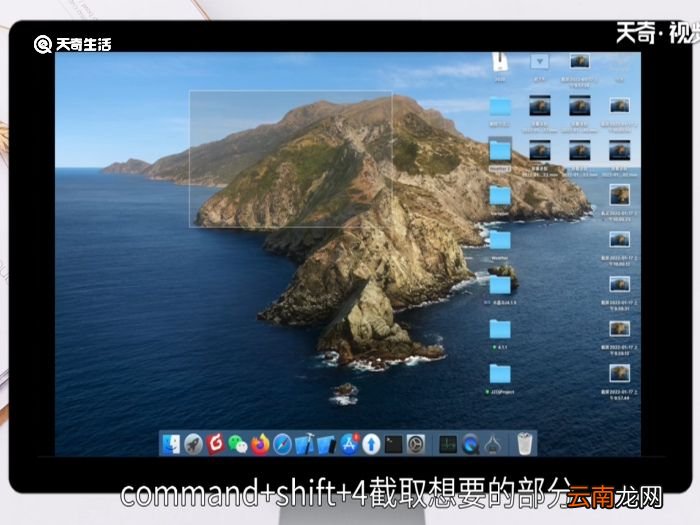Launch the Simulator app in dock

(x=327, y=444)
